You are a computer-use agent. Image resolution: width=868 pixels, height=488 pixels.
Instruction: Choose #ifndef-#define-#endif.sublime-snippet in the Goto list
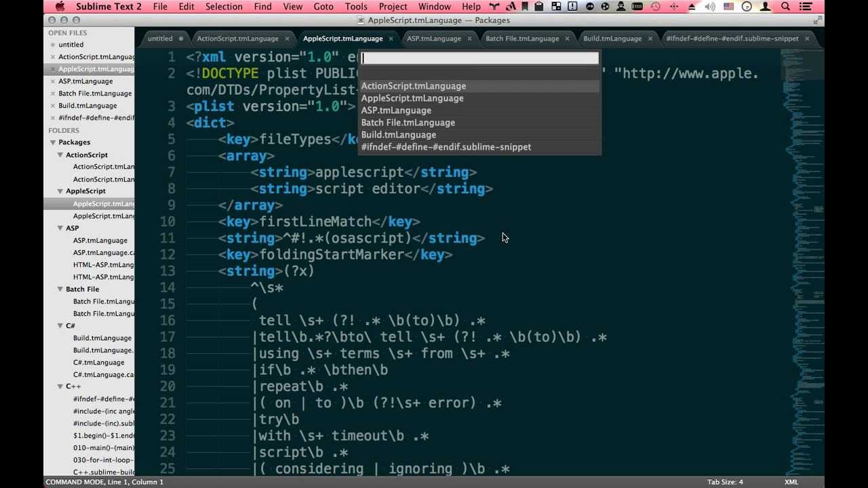479,147
